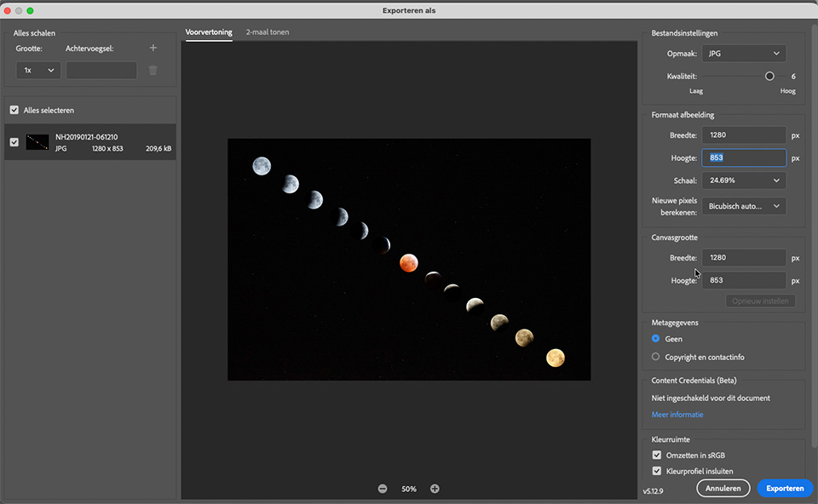Select Copyright en contactinfo radio option
Viewport: 818px width, 504px height.
click(656, 357)
